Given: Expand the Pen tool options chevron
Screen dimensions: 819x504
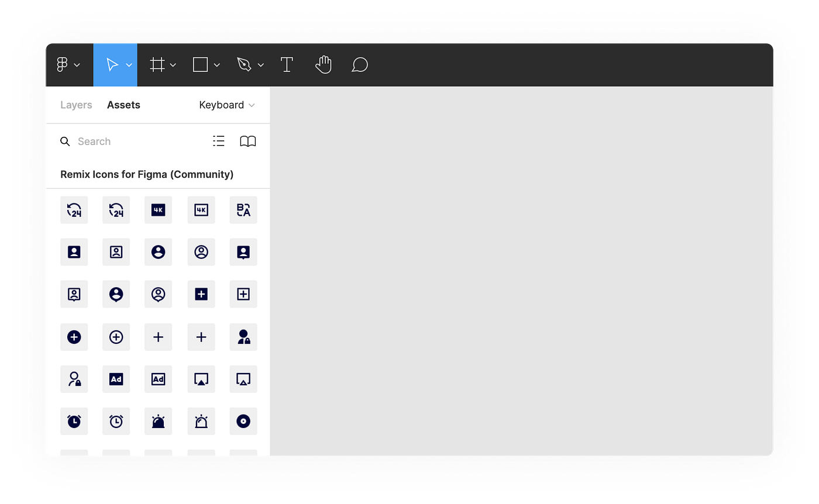Looking at the screenshot, I should (261, 65).
